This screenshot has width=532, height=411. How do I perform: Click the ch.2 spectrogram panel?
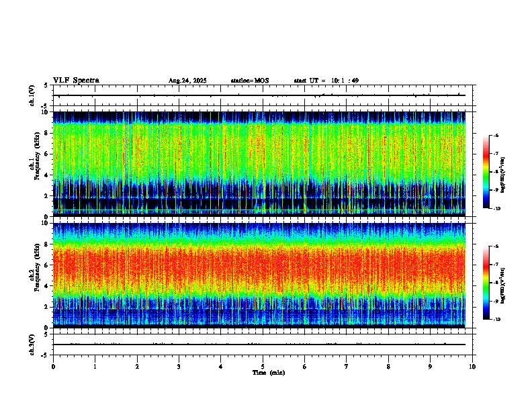(x=259, y=275)
